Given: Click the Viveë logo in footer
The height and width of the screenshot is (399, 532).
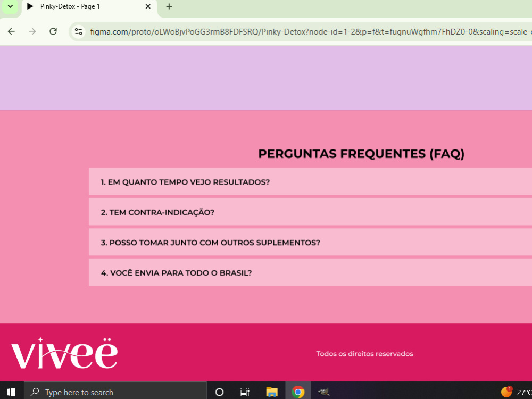Looking at the screenshot, I should tap(64, 353).
